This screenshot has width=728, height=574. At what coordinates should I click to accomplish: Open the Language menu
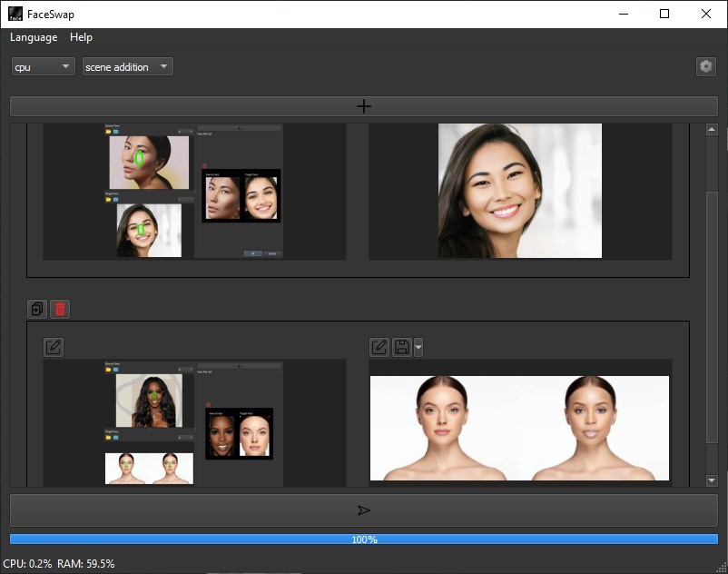click(x=34, y=37)
